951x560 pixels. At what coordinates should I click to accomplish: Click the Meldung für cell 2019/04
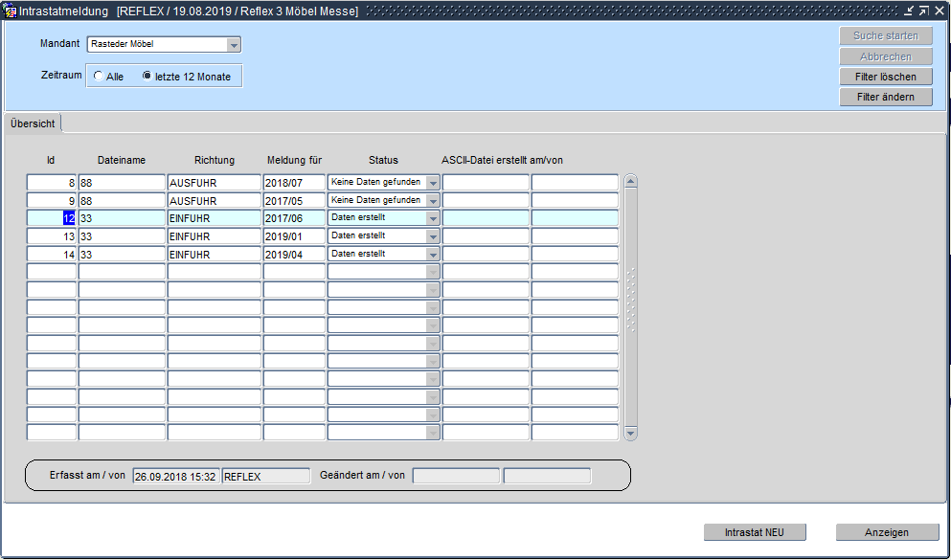pyautogui.click(x=294, y=255)
